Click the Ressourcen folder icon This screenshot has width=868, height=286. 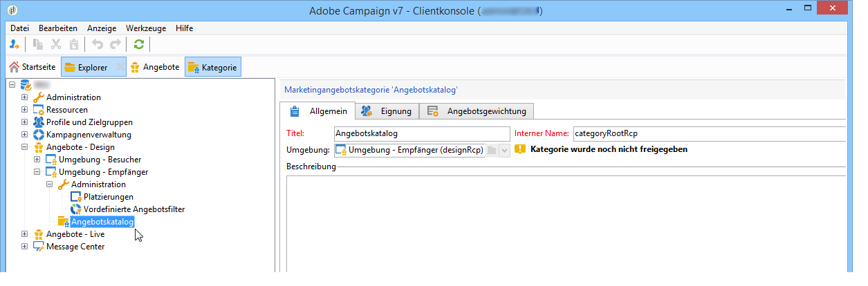[39, 110]
